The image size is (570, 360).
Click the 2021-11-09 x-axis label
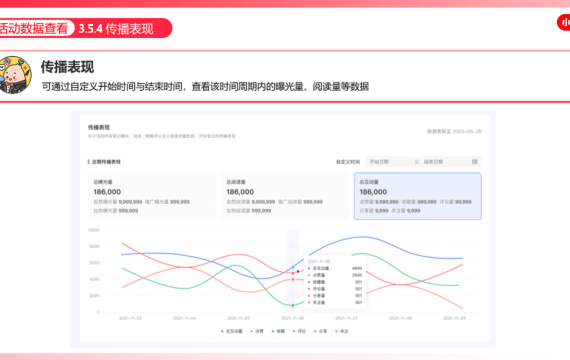[x=454, y=318]
